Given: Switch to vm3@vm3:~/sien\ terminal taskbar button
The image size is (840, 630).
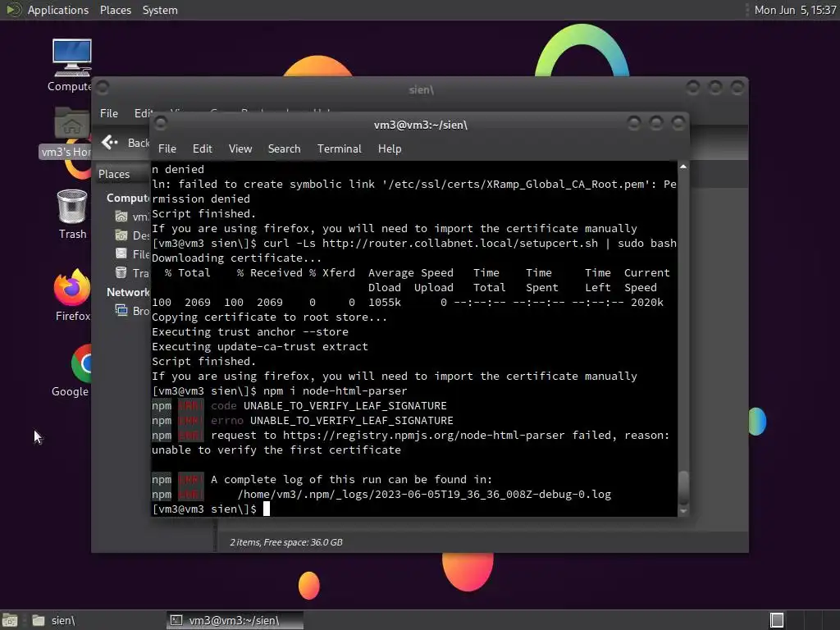Looking at the screenshot, I should (235, 620).
